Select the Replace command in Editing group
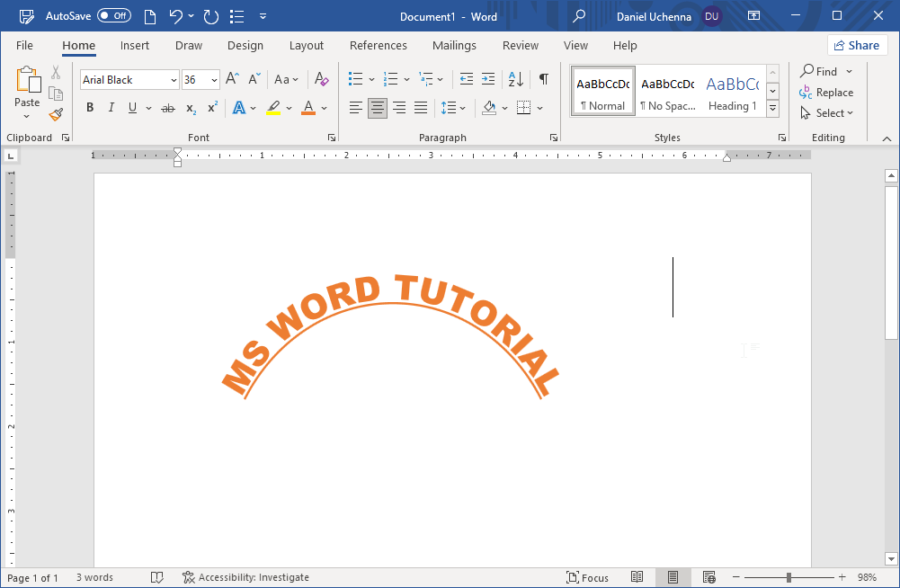The width and height of the screenshot is (900, 588). [826, 92]
